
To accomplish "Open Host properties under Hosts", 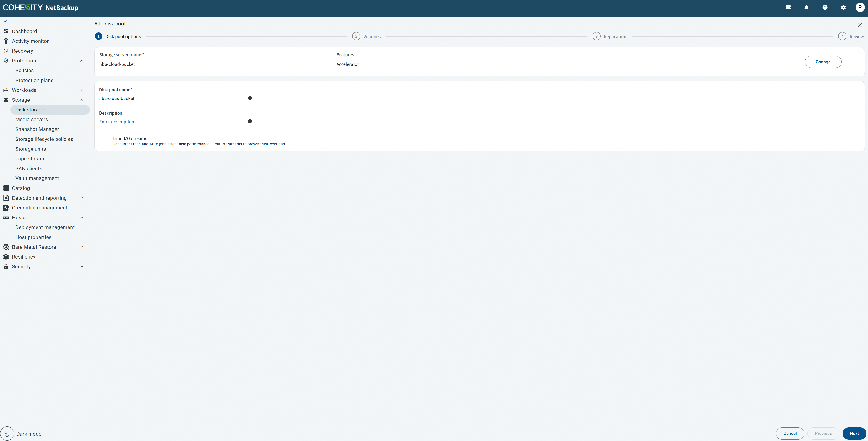I will click(x=33, y=237).
